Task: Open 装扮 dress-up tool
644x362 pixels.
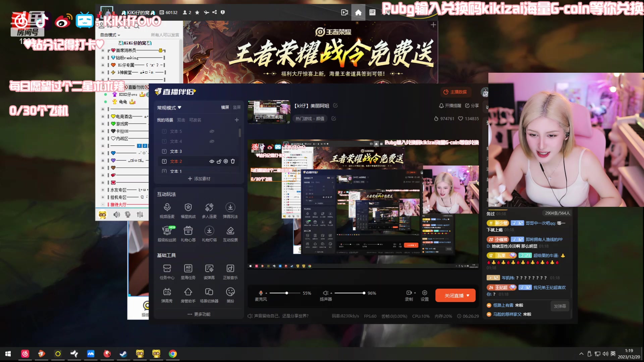Action: (x=230, y=295)
